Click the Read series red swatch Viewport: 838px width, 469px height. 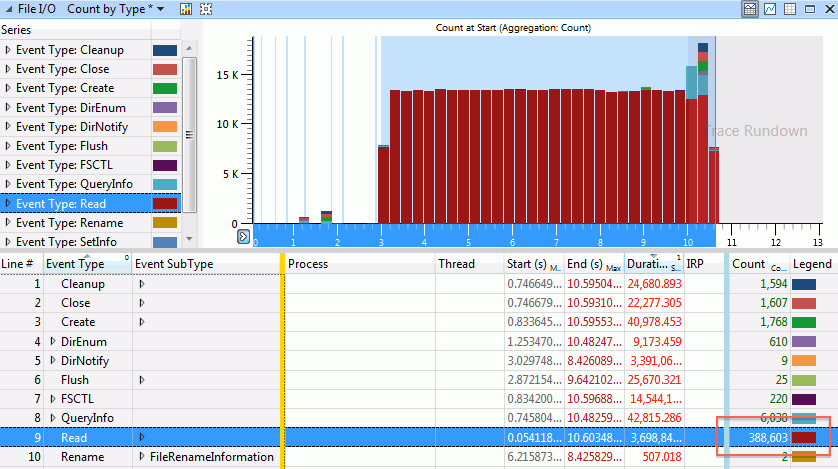(x=165, y=204)
